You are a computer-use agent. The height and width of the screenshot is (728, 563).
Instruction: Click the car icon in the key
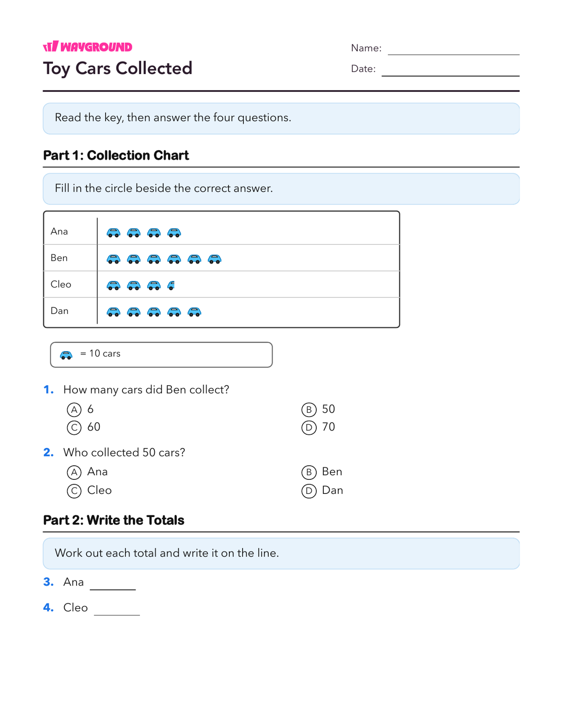click(x=66, y=355)
